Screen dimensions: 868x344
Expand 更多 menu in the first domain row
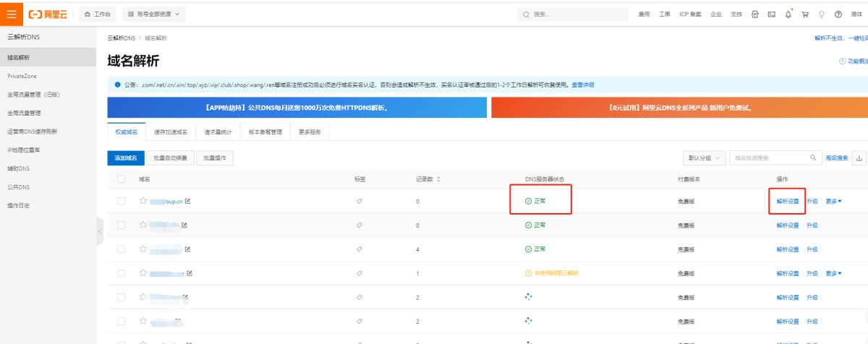point(833,201)
